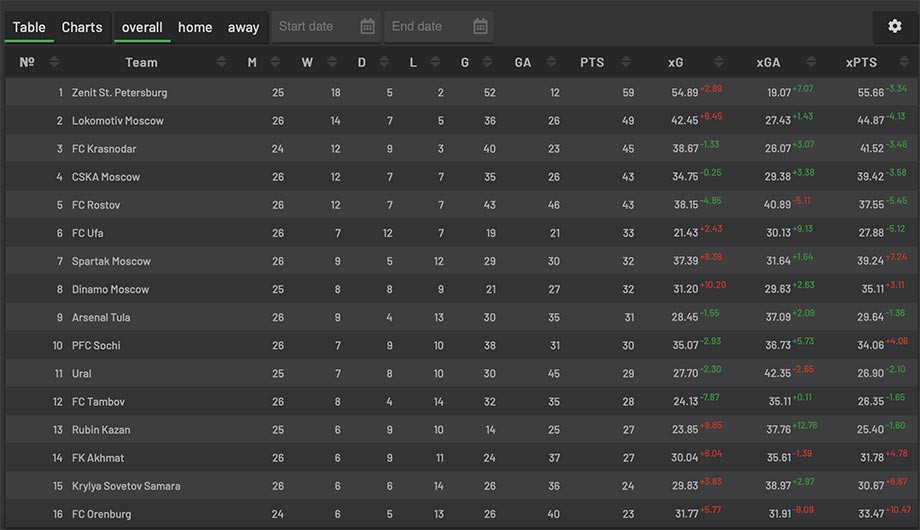Viewport: 920px width, 530px height.
Task: Open the settings gear icon
Action: pyautogui.click(x=894, y=26)
